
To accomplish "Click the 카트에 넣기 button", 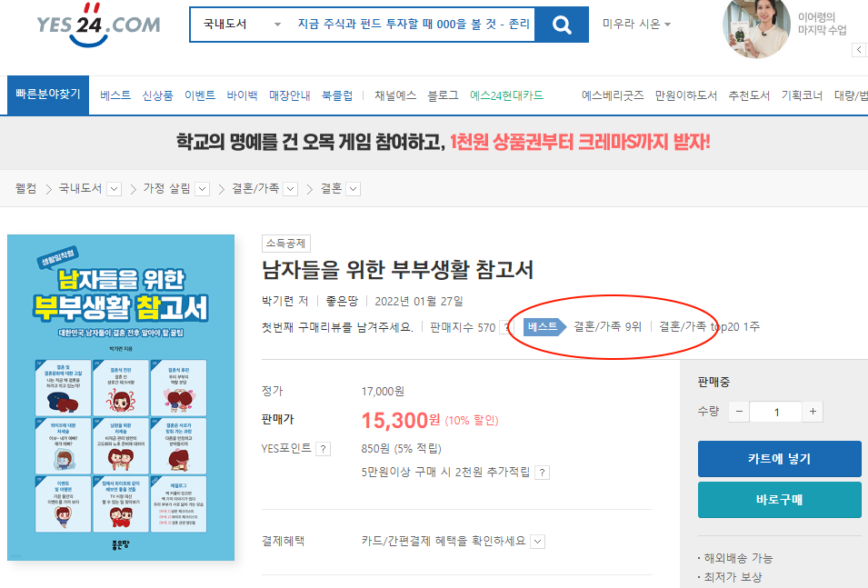I will coord(780,459).
